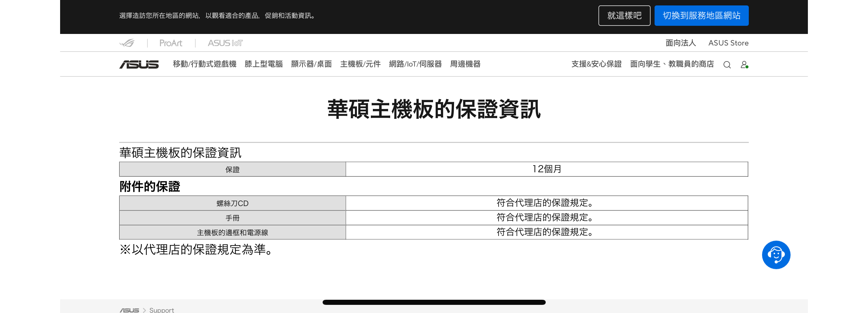
Task: Open the 膝上型電腦 menu
Action: point(264,64)
